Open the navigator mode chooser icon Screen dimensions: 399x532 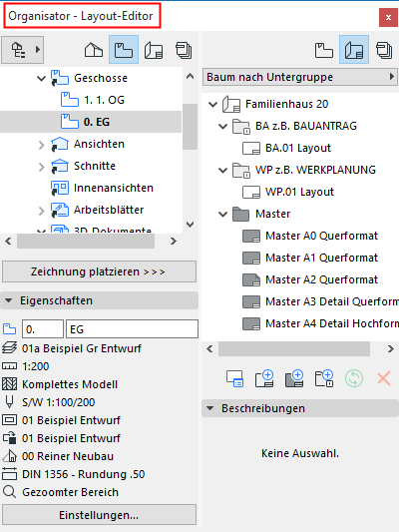(22, 50)
